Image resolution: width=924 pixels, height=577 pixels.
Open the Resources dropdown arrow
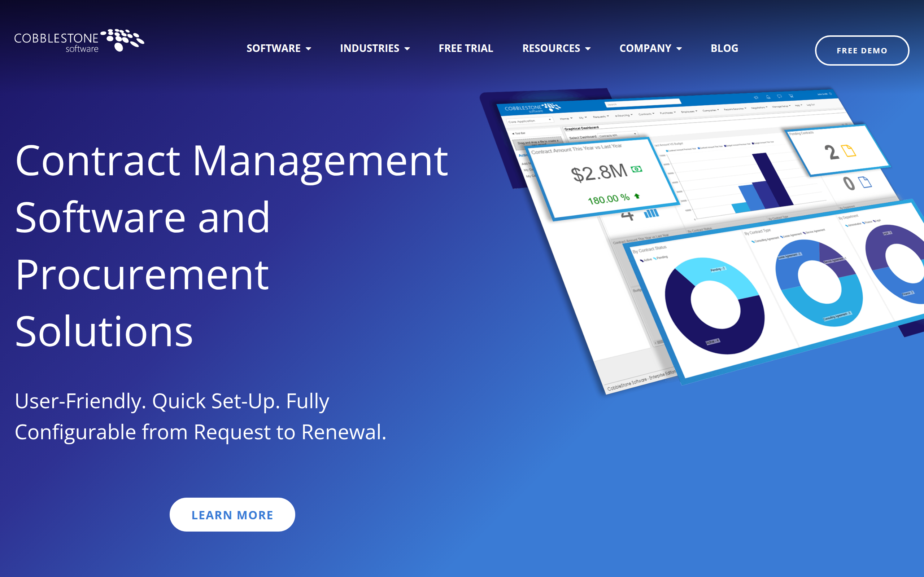(588, 49)
